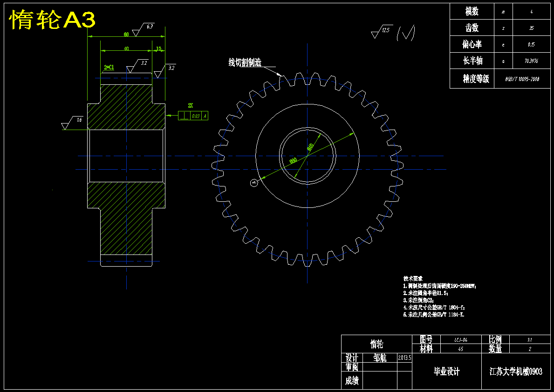Select the parenthesized check mark symbol
The image size is (554, 392).
pyautogui.click(x=406, y=33)
